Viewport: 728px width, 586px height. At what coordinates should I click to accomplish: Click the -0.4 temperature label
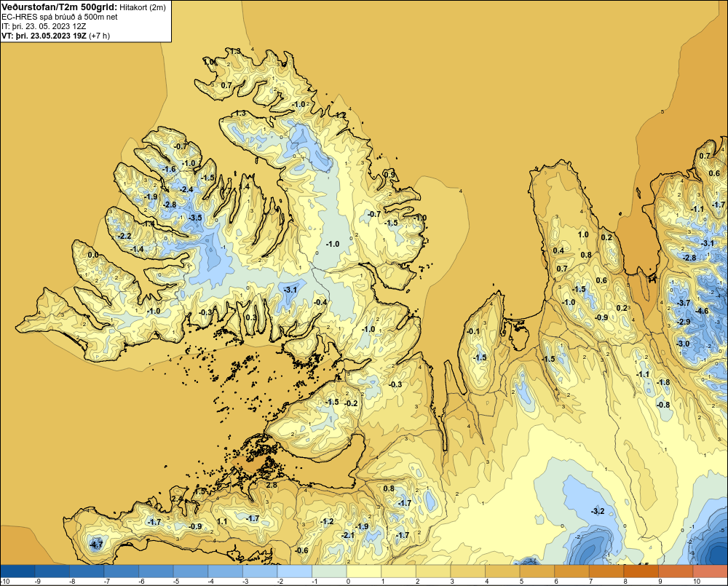tap(320, 302)
